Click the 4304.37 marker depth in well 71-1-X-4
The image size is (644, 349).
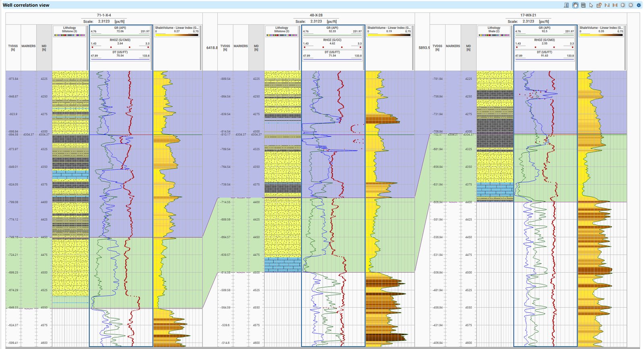29,134
